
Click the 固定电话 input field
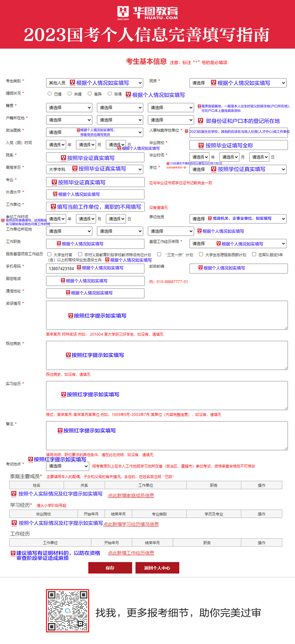95,281
